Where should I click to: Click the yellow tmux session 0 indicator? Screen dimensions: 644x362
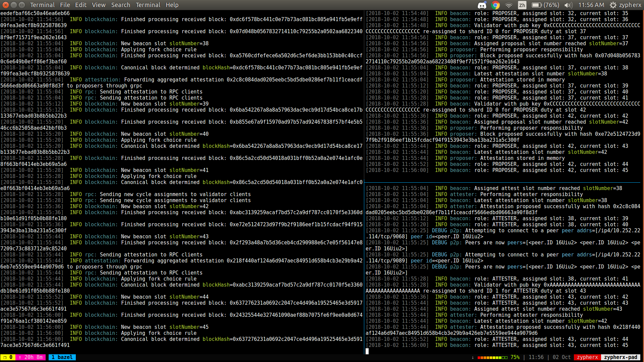(x=8, y=357)
